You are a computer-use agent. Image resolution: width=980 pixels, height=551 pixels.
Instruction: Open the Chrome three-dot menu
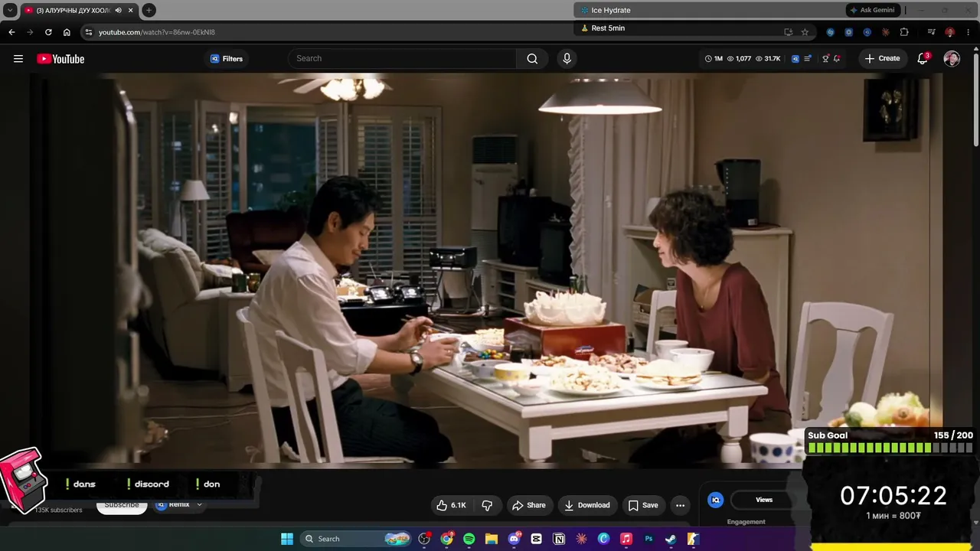coord(968,32)
